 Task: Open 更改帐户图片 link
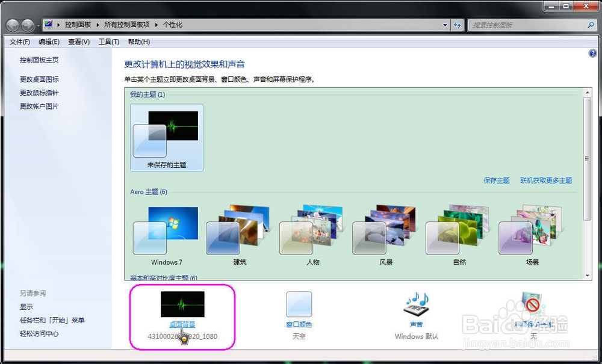pos(39,106)
